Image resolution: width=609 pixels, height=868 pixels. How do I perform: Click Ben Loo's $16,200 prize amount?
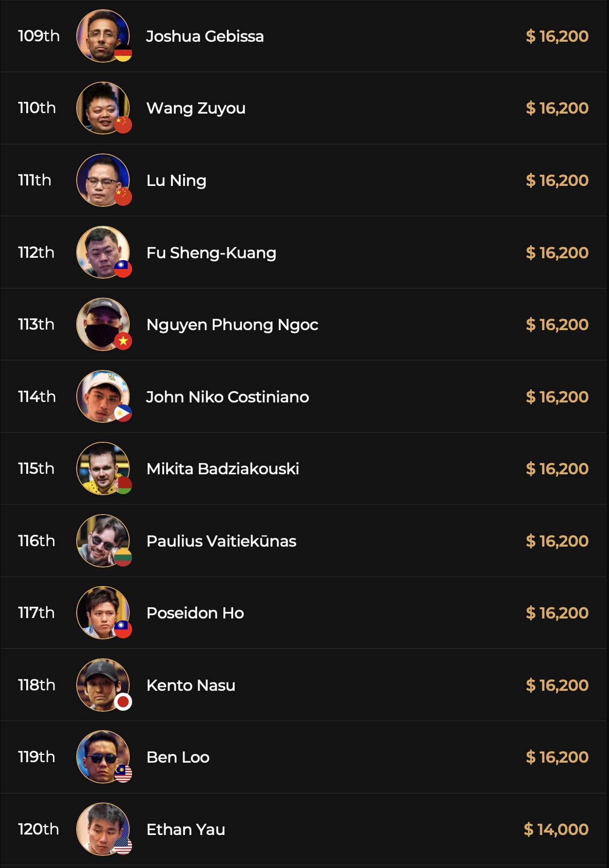pos(557,757)
